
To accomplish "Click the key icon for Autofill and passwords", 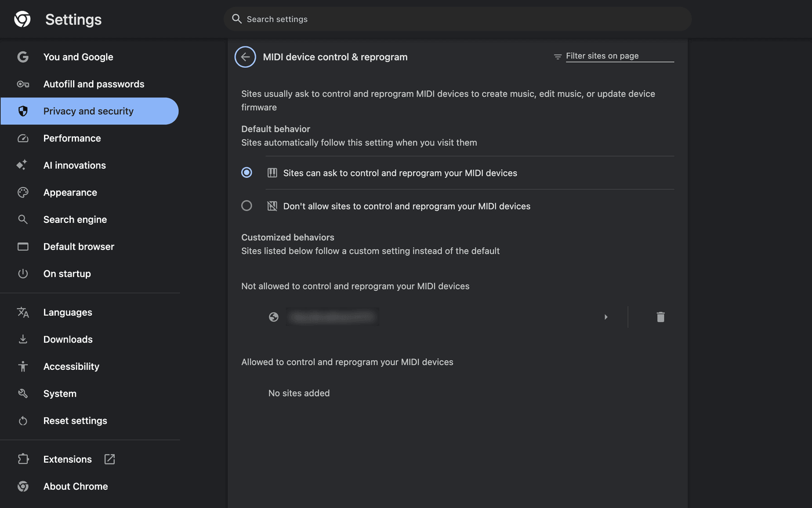I will (23, 84).
